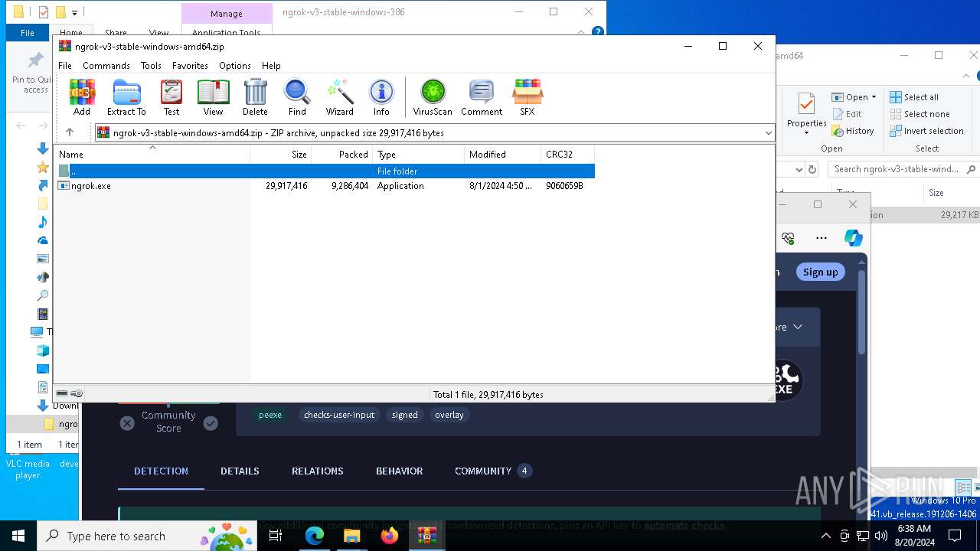The height and width of the screenshot is (551, 980).
Task: Sort by Size column header
Action: [x=281, y=155]
